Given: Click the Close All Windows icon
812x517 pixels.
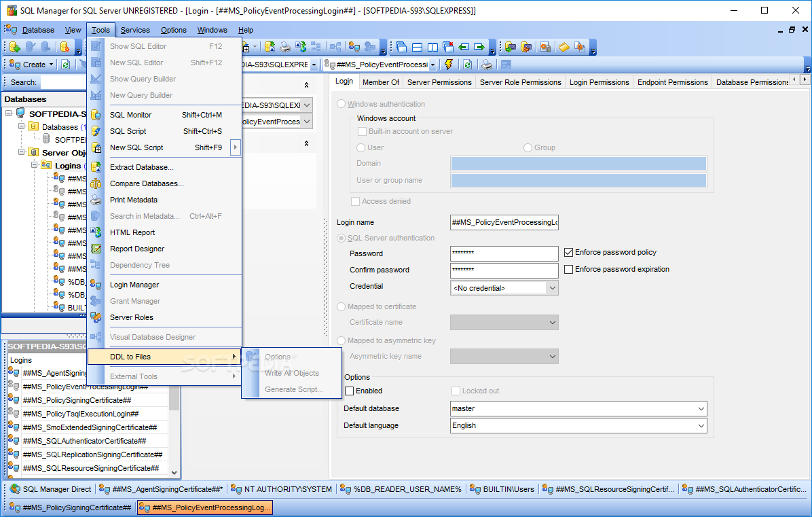Looking at the screenshot, I should (x=448, y=47).
